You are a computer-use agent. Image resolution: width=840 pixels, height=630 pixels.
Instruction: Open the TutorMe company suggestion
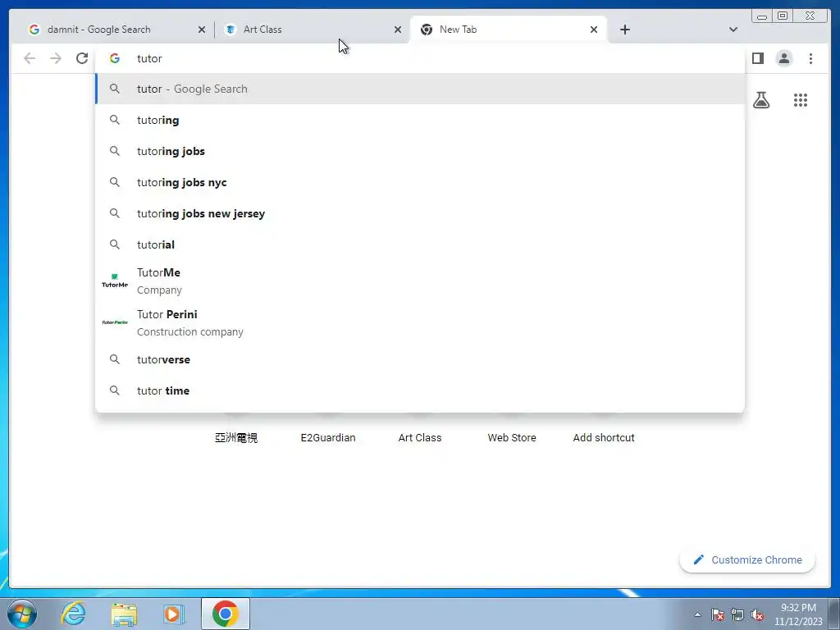(420, 281)
